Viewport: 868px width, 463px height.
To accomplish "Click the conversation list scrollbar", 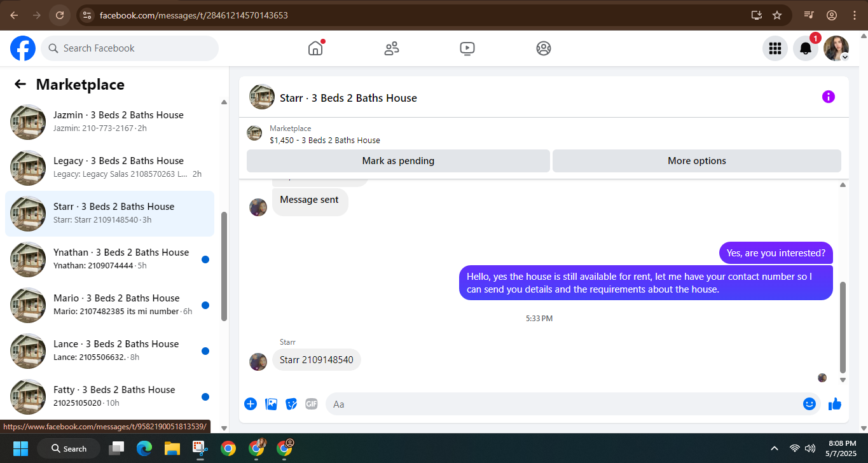I will 224,266.
